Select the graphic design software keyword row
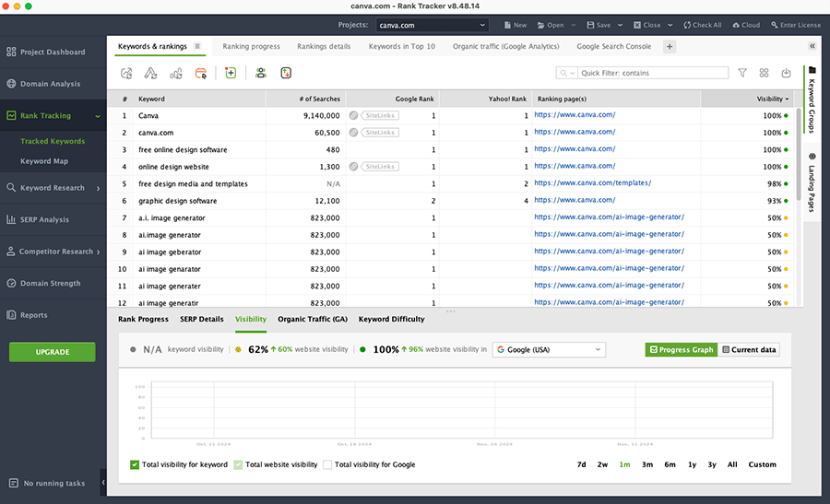The image size is (830, 504). pos(450,201)
